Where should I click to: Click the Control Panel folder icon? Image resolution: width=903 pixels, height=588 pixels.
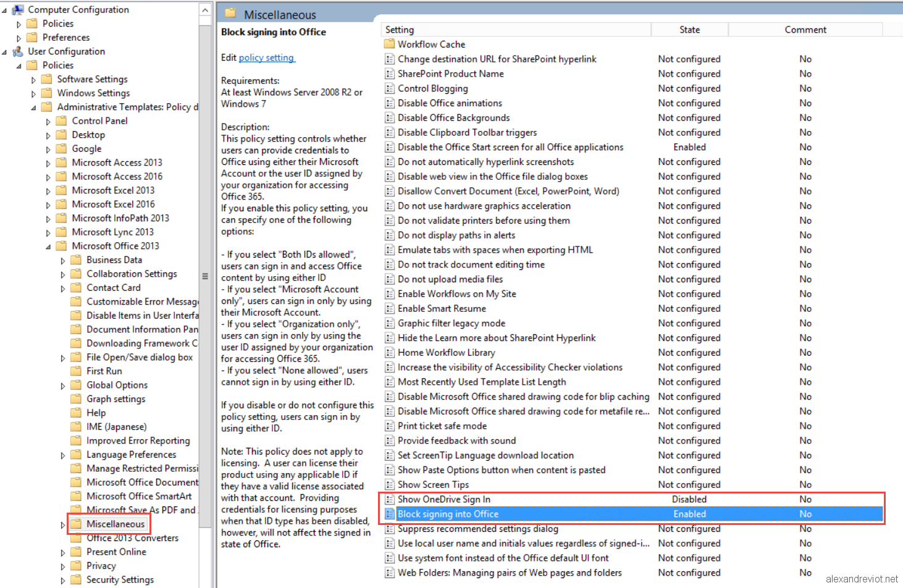point(61,121)
